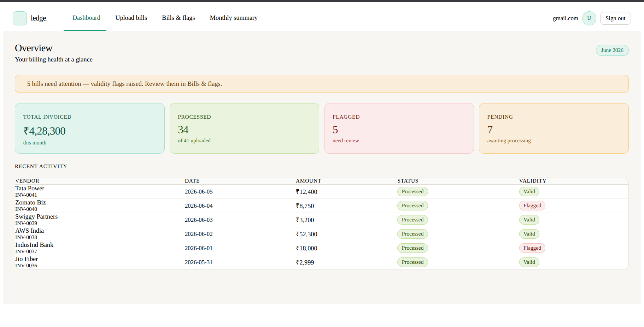Click the ledge logo square icon
The image size is (644, 327).
click(x=20, y=18)
